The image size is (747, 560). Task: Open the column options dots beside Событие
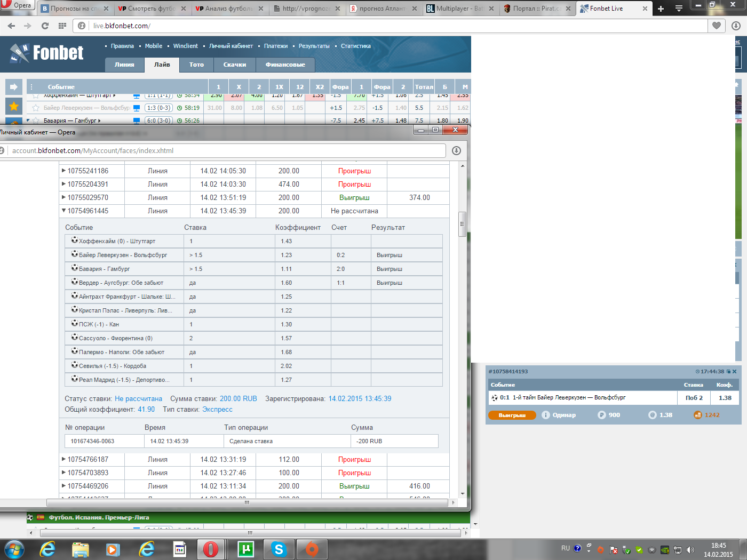click(x=31, y=87)
